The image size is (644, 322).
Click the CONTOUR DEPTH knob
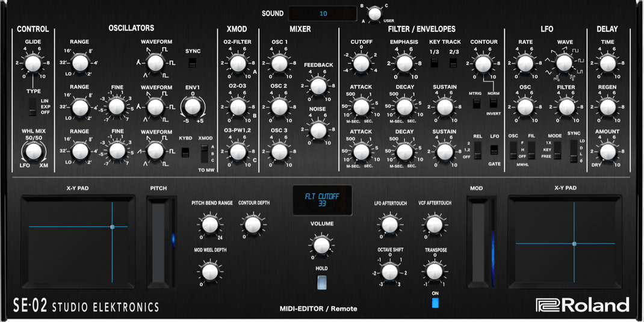click(x=252, y=224)
